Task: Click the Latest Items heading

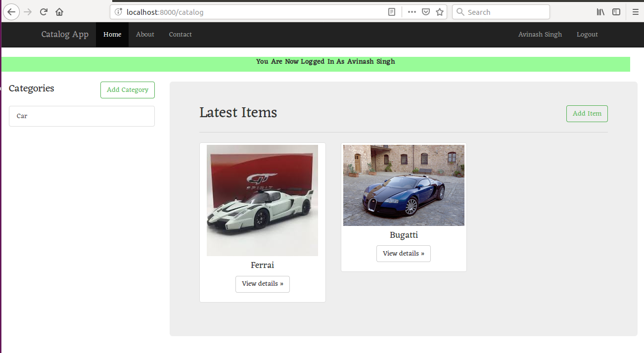Action: [x=238, y=113]
